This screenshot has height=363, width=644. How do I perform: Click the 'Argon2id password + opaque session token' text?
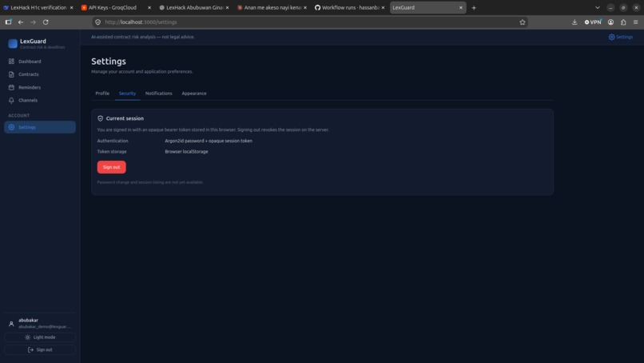point(209,141)
